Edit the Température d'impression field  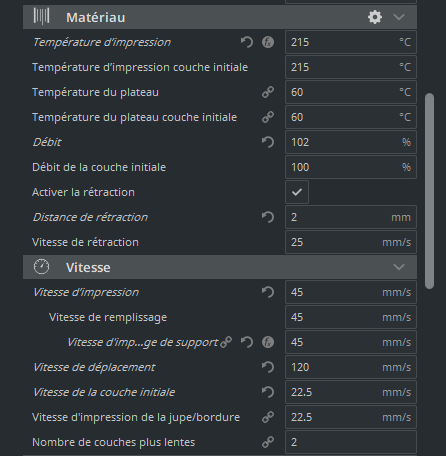pos(351,42)
